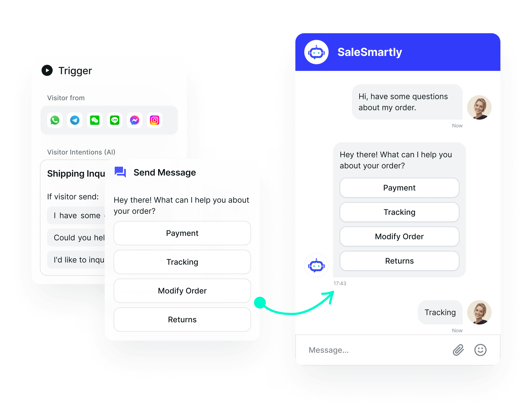532x412 pixels.
Task: Select the Returns quick reply button
Action: tap(399, 261)
